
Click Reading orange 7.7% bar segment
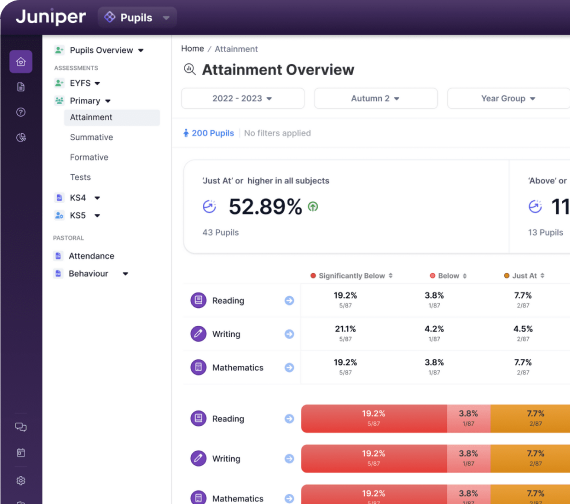point(530,419)
